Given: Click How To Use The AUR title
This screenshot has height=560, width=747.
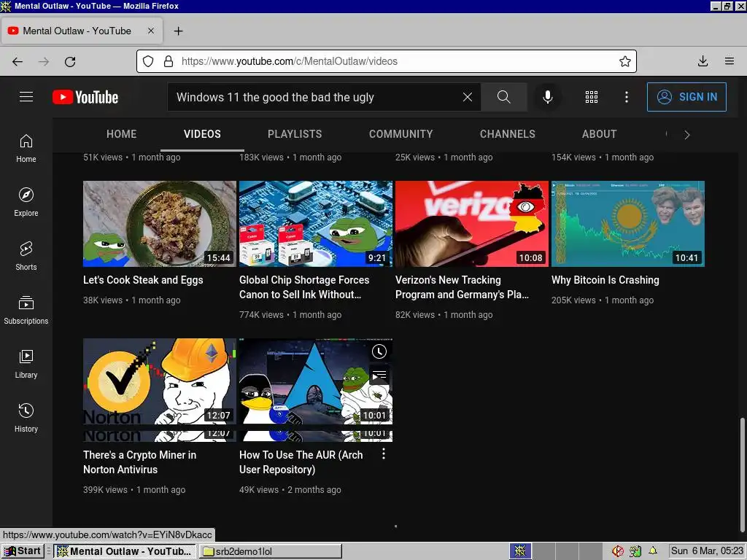Looking at the screenshot, I should [301, 462].
